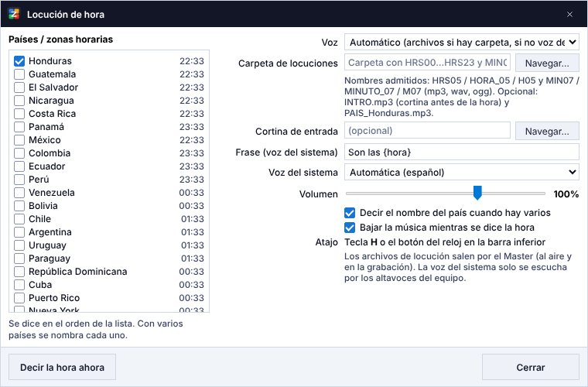Click the Chile time 01:33
This screenshot has height=387, width=588.
[x=193, y=219]
